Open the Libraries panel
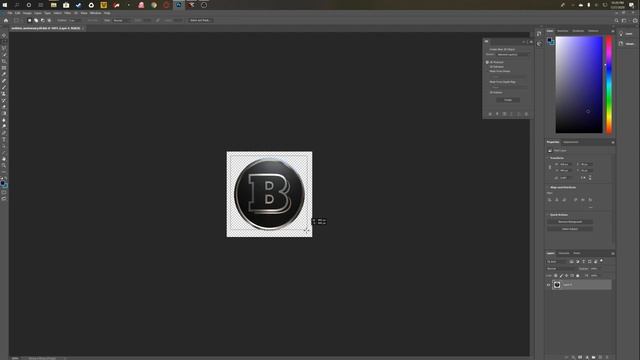Viewport: 640px width, 360px height. point(627,44)
